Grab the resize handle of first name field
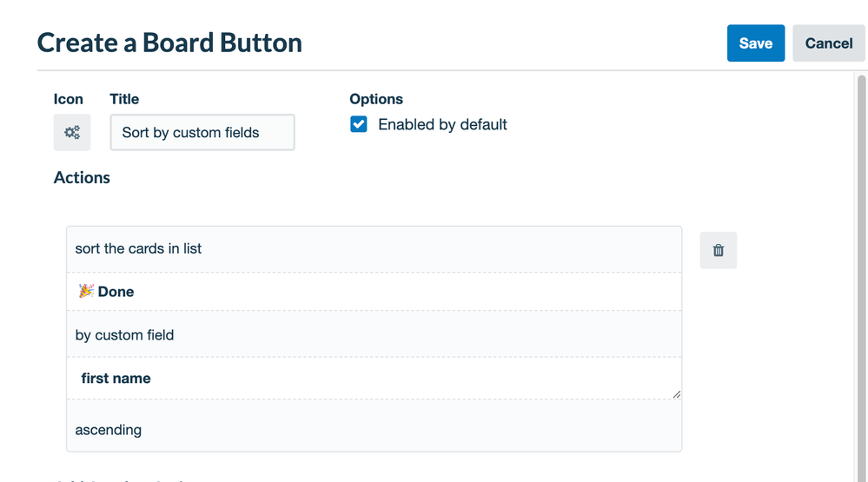This screenshot has height=482, width=868. [x=676, y=393]
